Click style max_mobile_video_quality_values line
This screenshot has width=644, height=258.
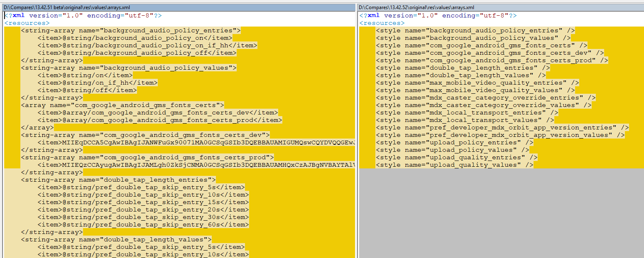[x=475, y=90]
